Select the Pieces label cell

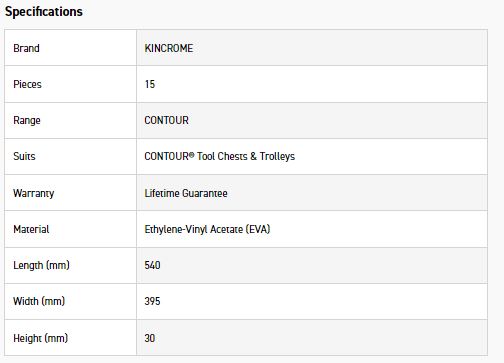click(70, 84)
